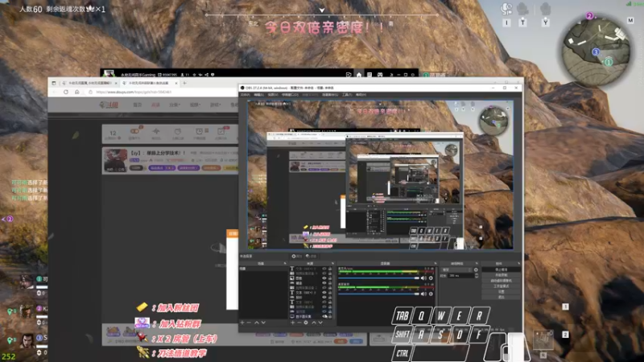This screenshot has width=644, height=362.
Task: Toggle visibility of the first text source
Action: 324,269
